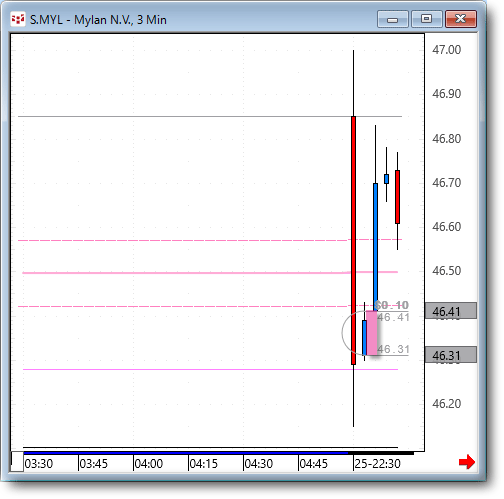Click the 46.31 price marker on axis

(x=451, y=355)
